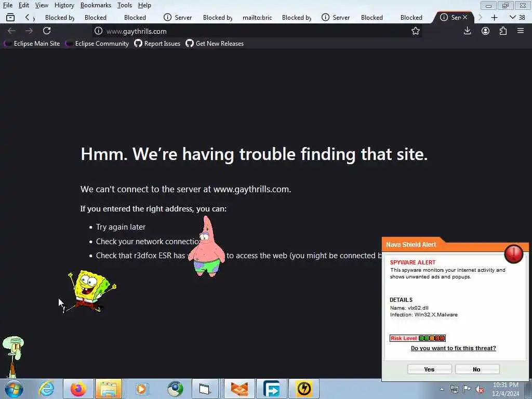Open the blue F arrow taskbar icon

tap(271, 389)
